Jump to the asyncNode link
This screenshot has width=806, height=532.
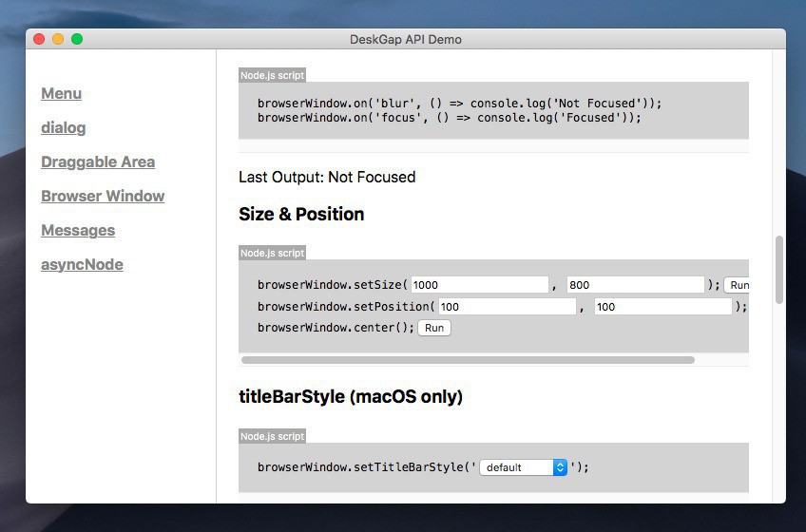point(82,264)
